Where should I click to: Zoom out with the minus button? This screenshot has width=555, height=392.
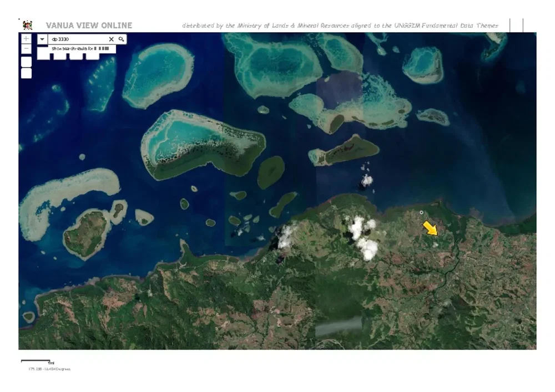(x=26, y=49)
